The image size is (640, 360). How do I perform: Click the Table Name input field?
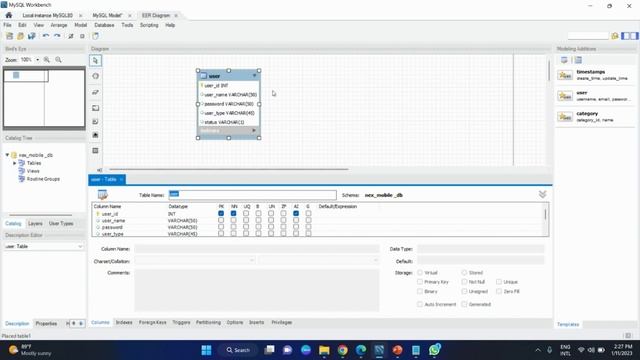point(253,195)
